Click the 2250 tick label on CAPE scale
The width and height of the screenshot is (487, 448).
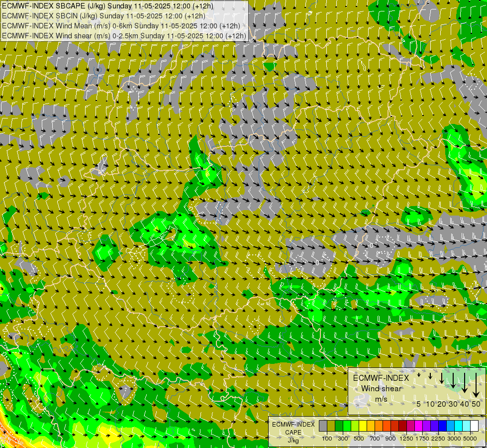pos(438,439)
